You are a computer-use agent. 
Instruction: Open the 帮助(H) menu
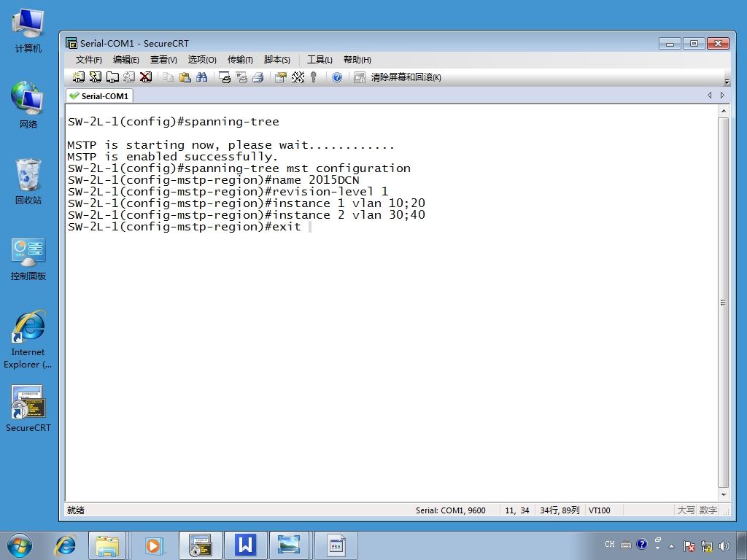pyautogui.click(x=357, y=60)
